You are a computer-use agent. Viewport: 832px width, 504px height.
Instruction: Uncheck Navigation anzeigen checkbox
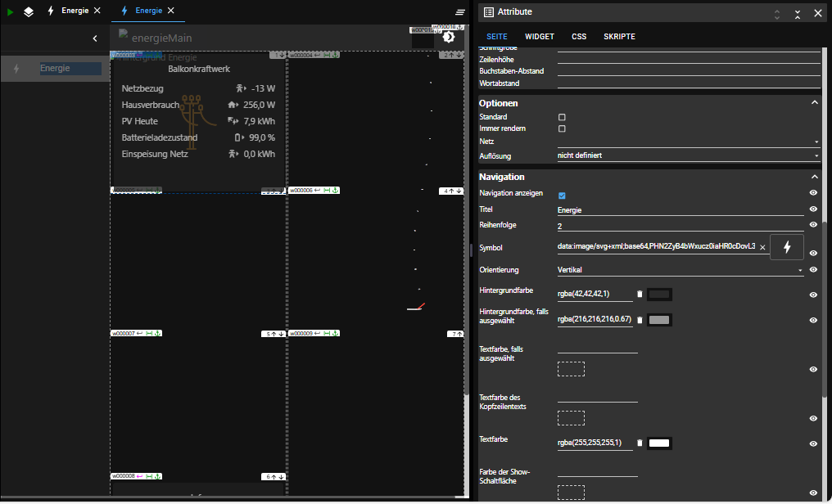click(x=562, y=196)
